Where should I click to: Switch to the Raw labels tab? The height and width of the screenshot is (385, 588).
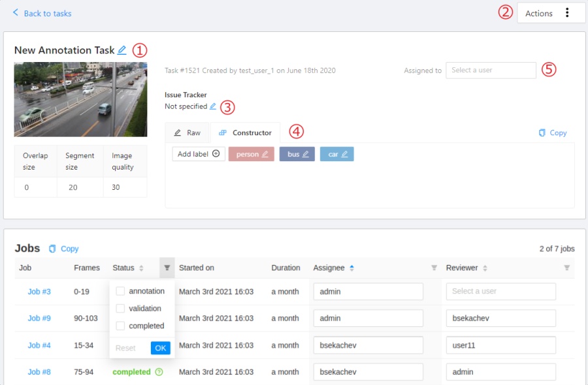188,132
